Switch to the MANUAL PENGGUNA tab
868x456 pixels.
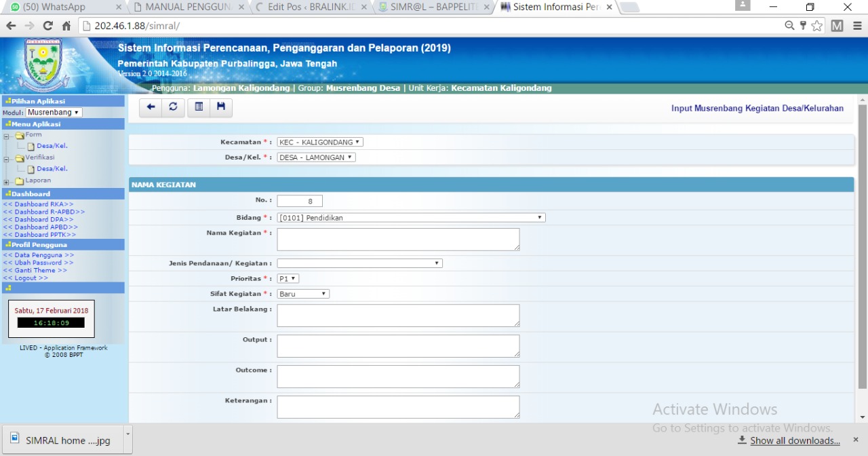click(188, 7)
